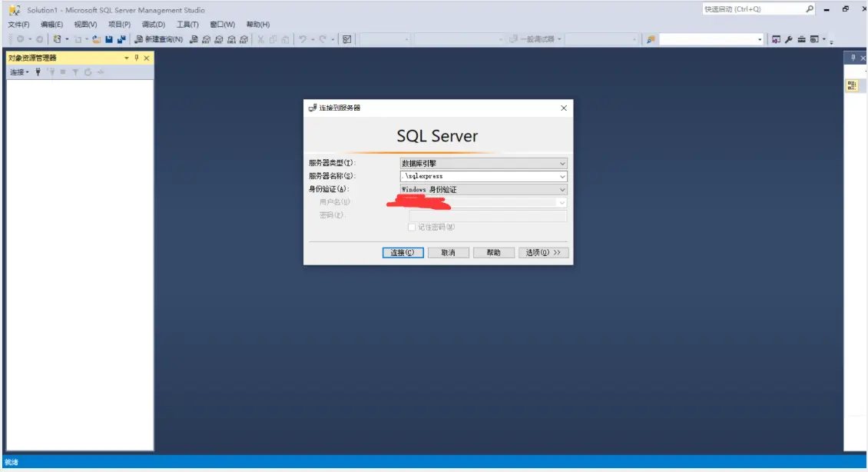The image size is (868, 472).
Task: Close the Connect to Server dialog
Action: coord(564,108)
